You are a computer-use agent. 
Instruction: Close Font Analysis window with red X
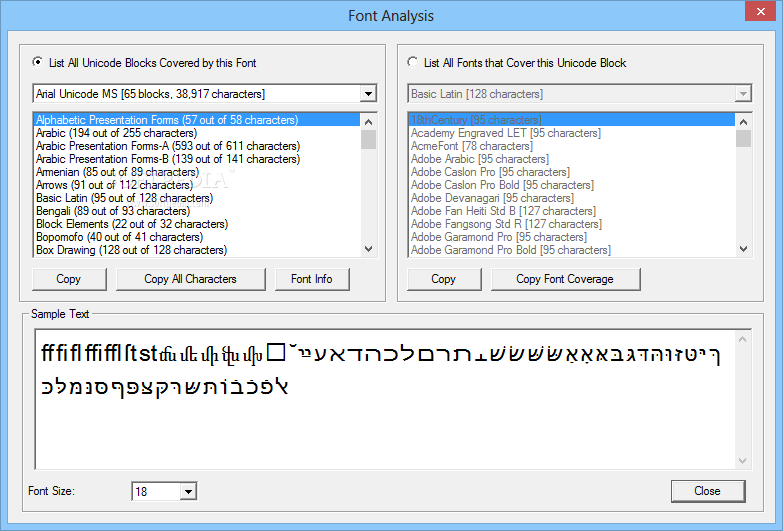point(760,11)
